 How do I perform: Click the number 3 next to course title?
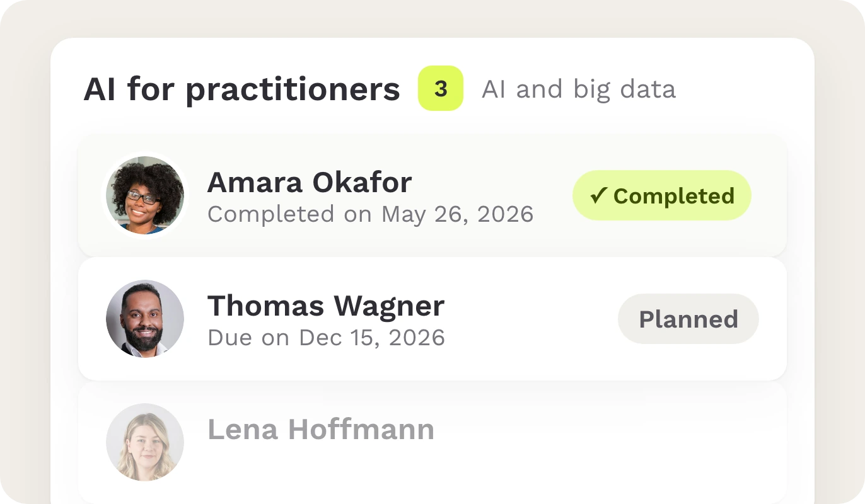tap(441, 89)
